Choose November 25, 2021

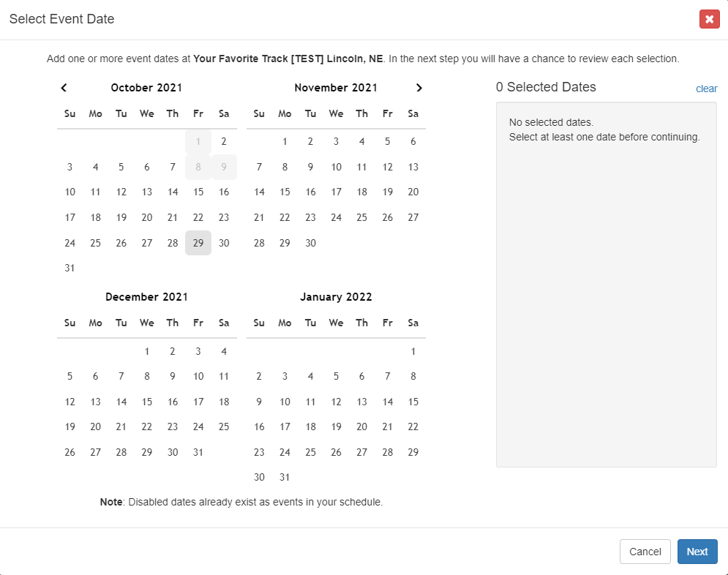(x=361, y=217)
